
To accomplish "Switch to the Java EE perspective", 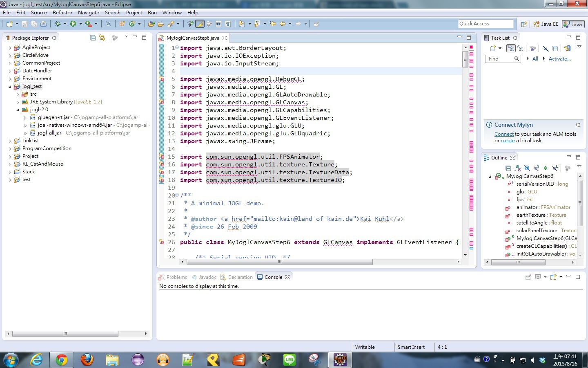I will 546,24.
